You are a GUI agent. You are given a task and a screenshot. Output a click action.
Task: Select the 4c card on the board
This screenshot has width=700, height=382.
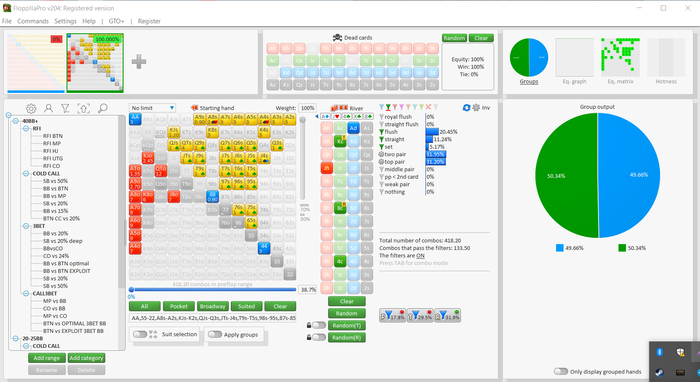coord(340,262)
